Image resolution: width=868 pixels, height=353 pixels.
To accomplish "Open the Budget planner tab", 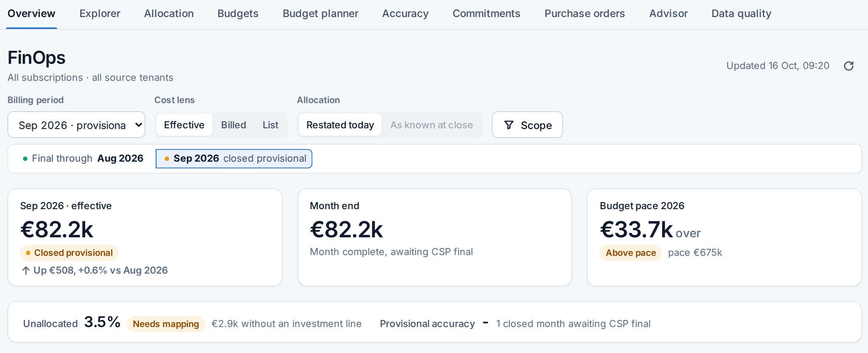I will [x=320, y=14].
